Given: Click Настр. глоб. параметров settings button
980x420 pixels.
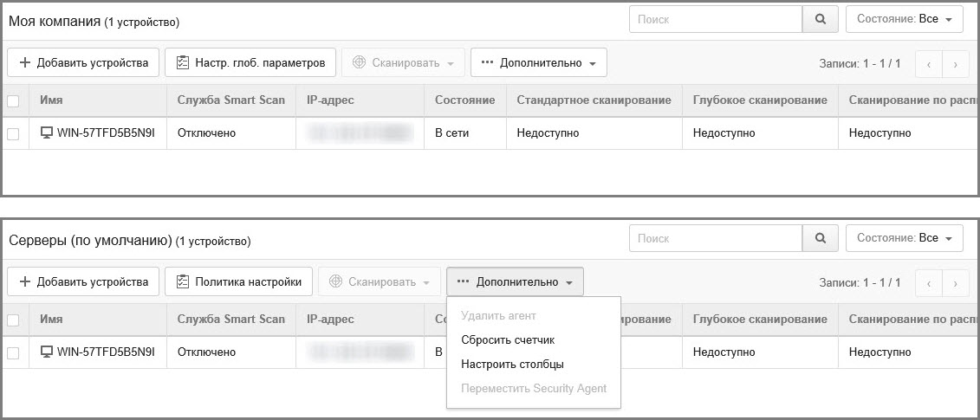Looking at the screenshot, I should [250, 62].
